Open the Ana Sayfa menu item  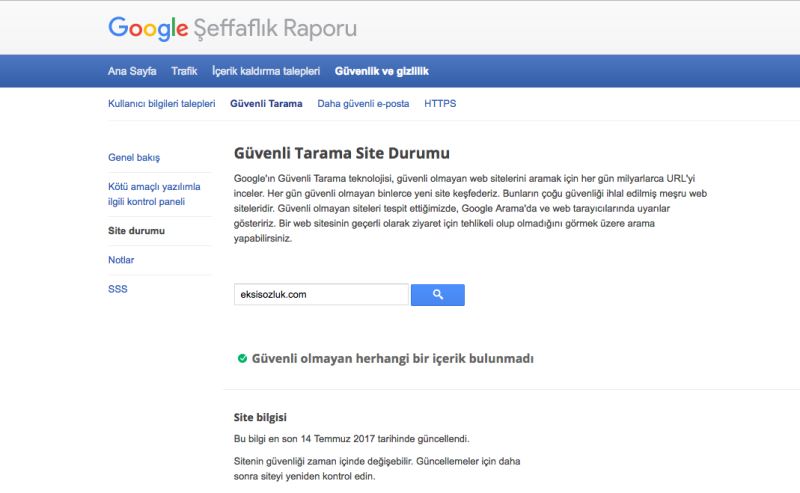132,71
